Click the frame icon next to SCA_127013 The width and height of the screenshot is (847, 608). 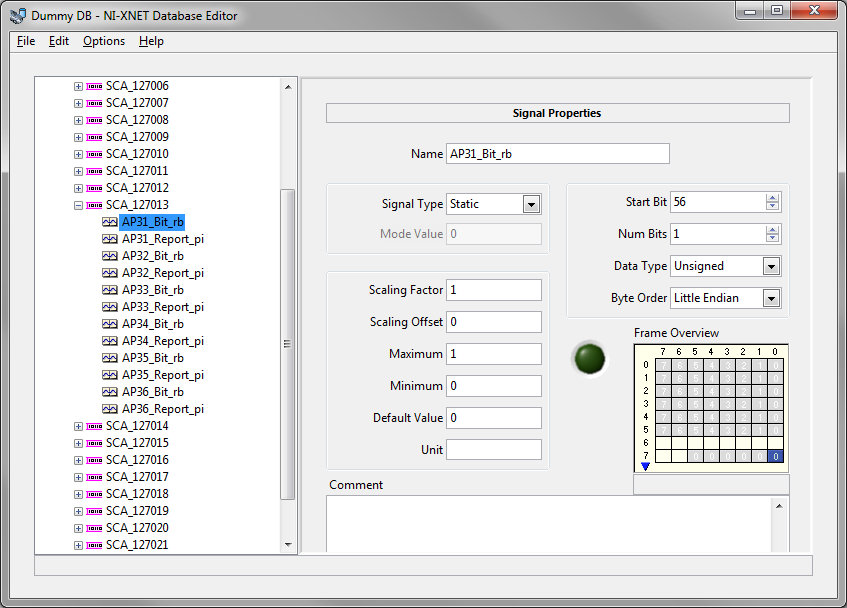pyautogui.click(x=94, y=205)
